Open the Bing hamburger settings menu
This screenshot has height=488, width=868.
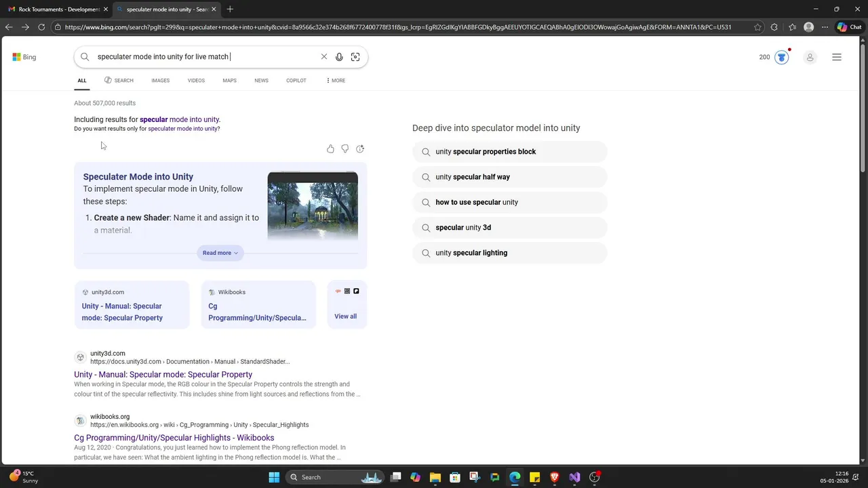click(x=837, y=57)
